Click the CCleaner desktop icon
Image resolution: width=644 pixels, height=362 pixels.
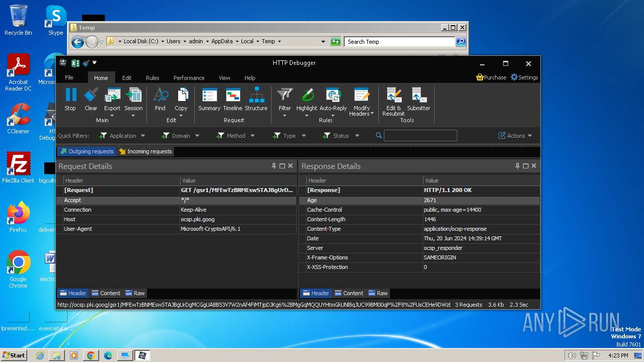pyautogui.click(x=18, y=118)
